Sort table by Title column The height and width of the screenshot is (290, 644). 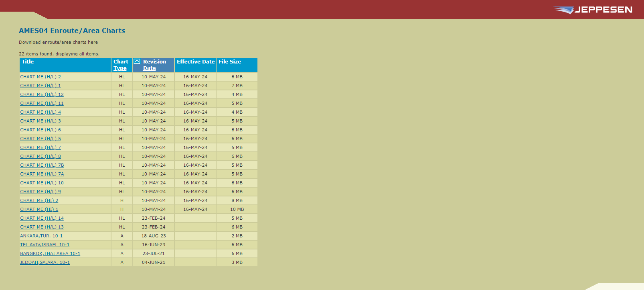28,61
